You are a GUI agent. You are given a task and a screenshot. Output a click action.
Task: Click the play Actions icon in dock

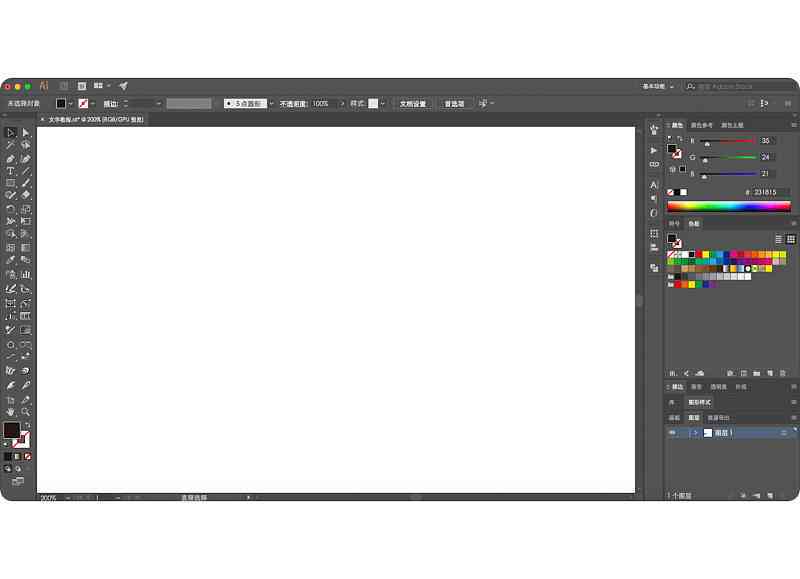[x=654, y=150]
